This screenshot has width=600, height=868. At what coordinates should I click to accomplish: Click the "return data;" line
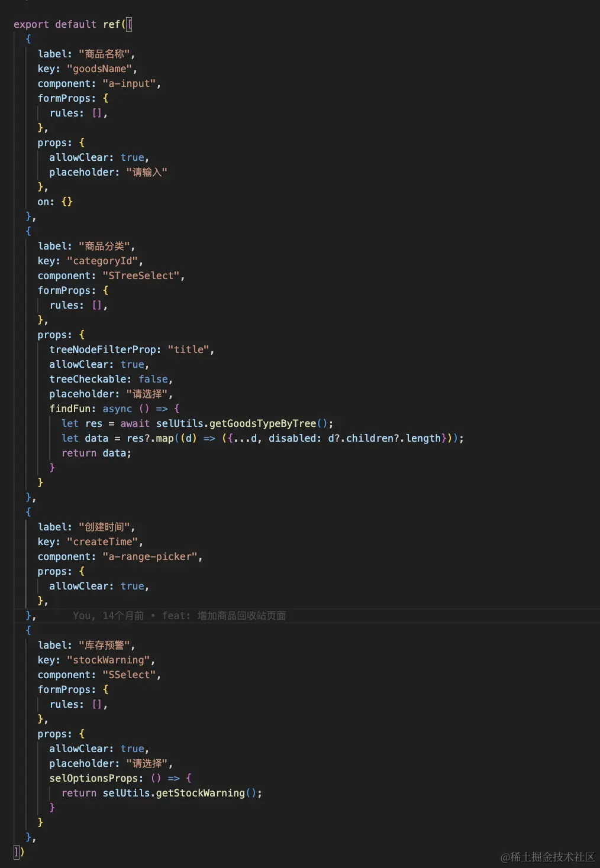[96, 453]
